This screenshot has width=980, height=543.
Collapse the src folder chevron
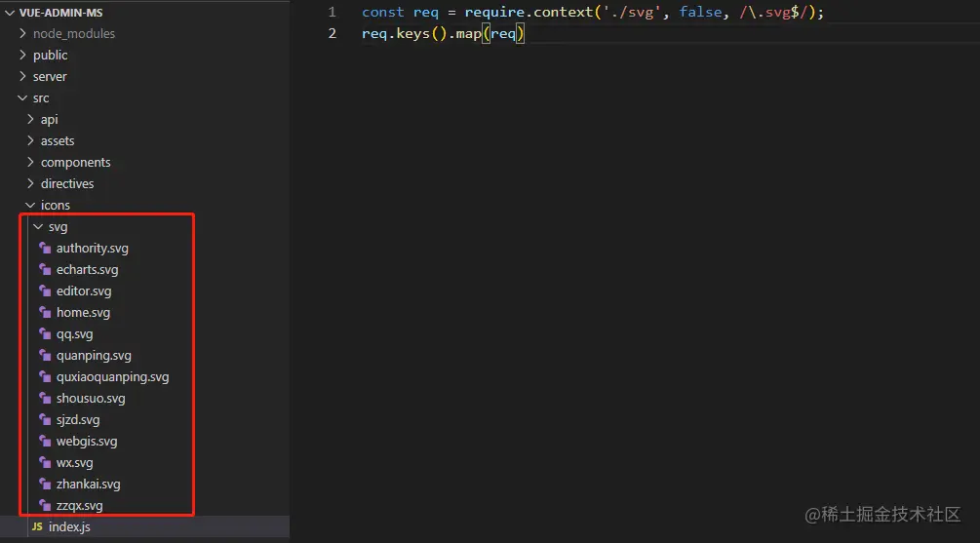tap(22, 98)
